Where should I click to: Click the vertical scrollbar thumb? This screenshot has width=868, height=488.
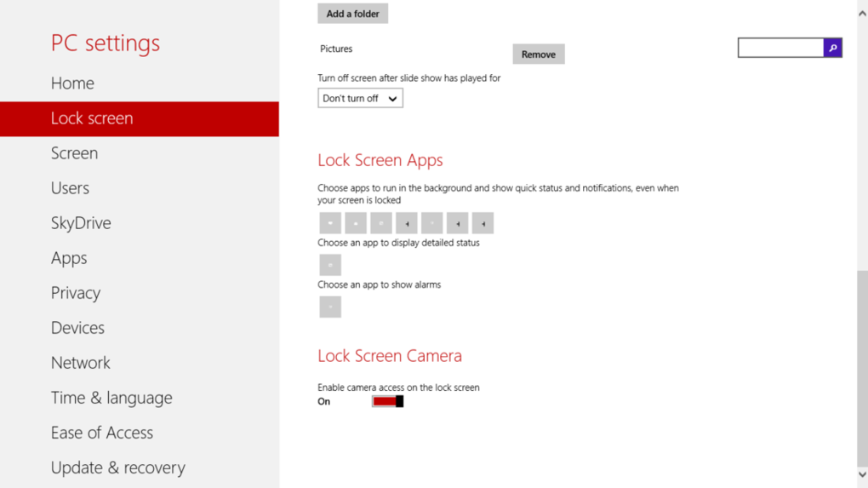[861, 366]
